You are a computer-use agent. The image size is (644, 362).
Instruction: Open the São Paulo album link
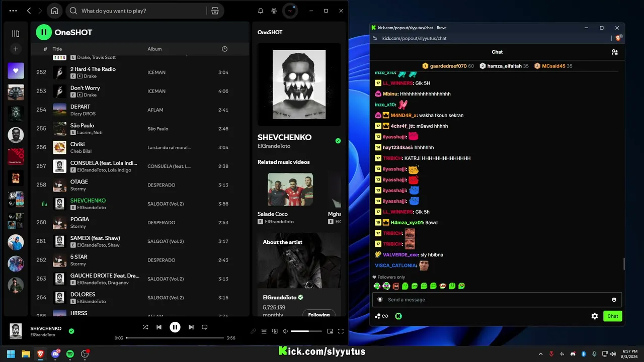[x=158, y=129]
